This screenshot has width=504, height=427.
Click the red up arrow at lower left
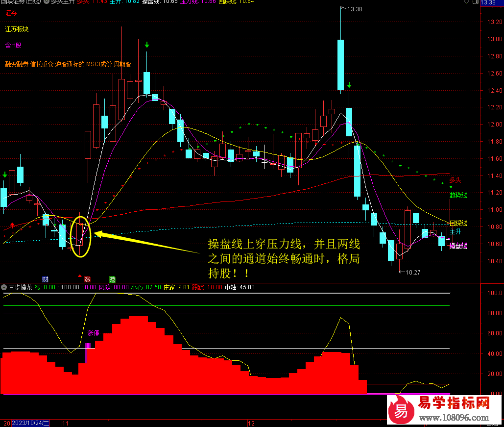[12, 225]
